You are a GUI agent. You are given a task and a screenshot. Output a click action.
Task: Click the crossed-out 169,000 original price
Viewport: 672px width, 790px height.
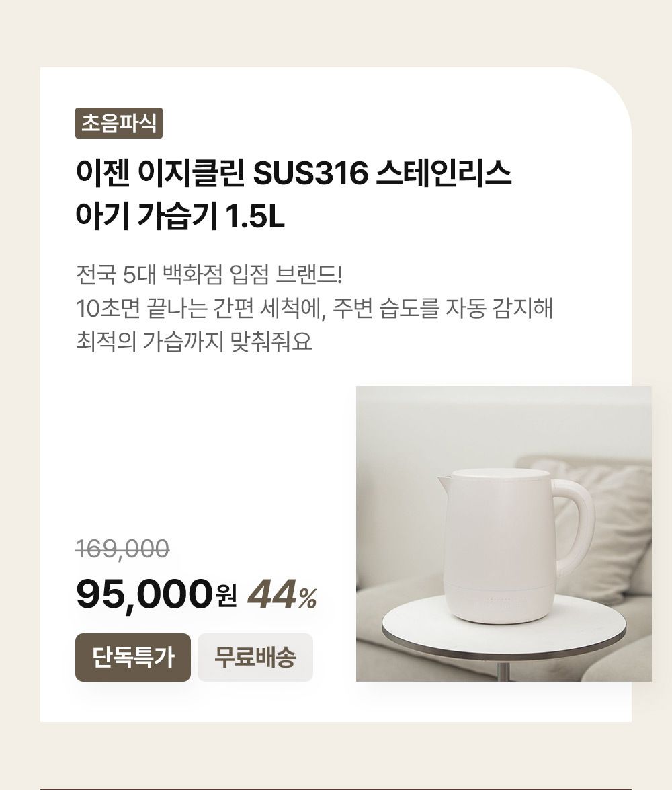click(x=122, y=549)
